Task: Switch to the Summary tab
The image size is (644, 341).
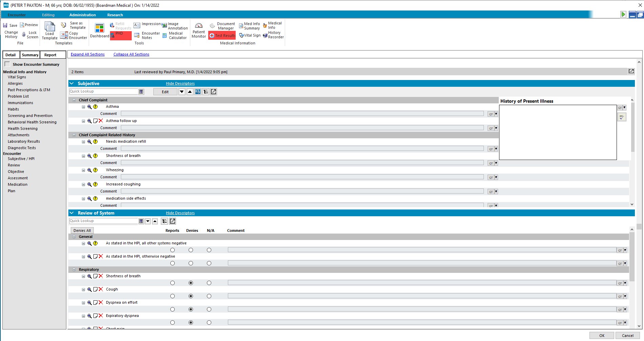Action: pos(30,55)
